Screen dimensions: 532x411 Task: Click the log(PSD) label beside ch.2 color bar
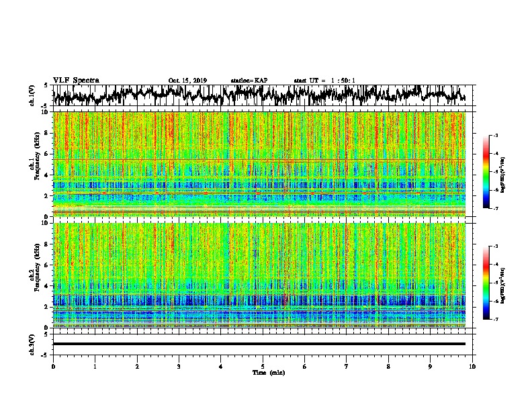tap(502, 286)
